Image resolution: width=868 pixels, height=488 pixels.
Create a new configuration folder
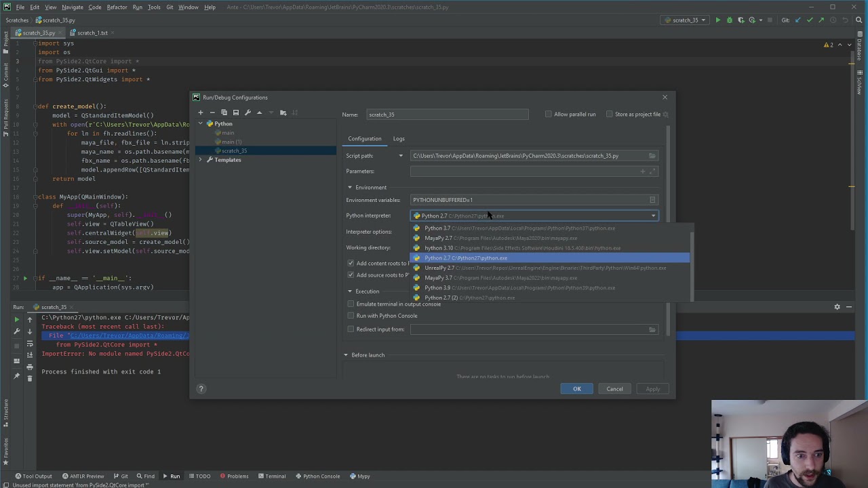[x=283, y=113]
